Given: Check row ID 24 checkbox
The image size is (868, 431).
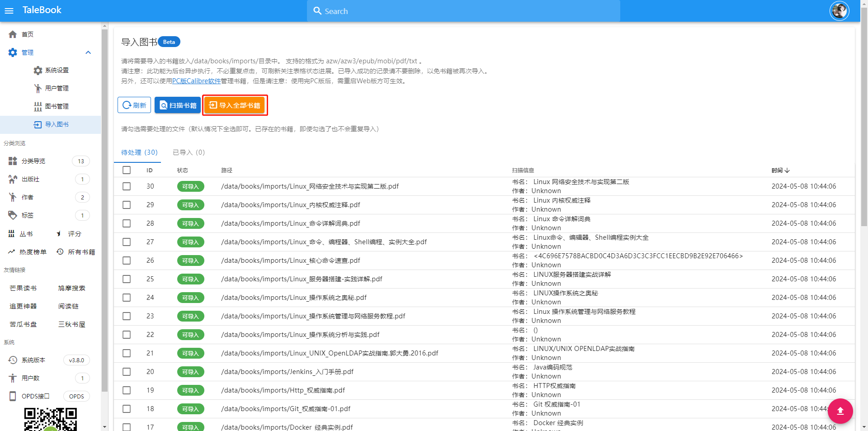Looking at the screenshot, I should pos(127,298).
